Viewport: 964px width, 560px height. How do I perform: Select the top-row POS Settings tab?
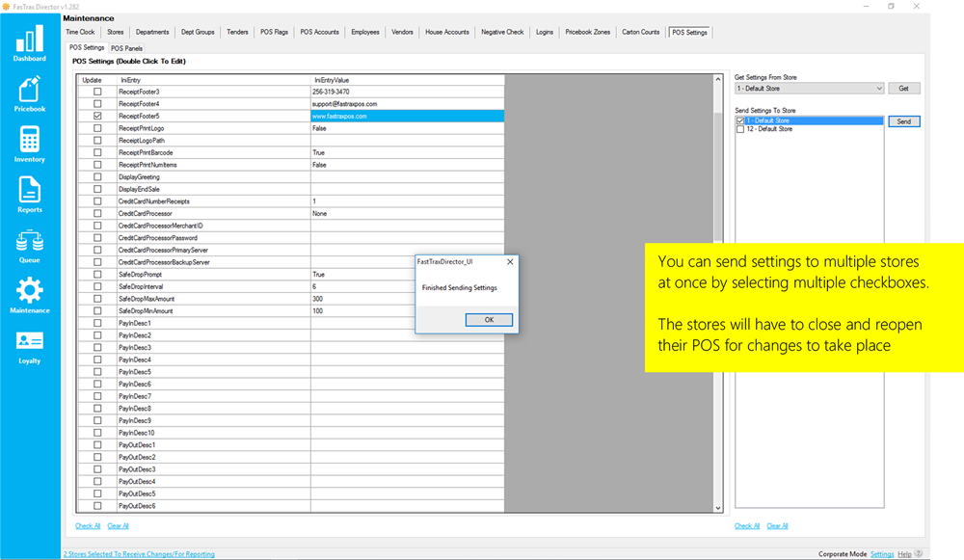(690, 33)
